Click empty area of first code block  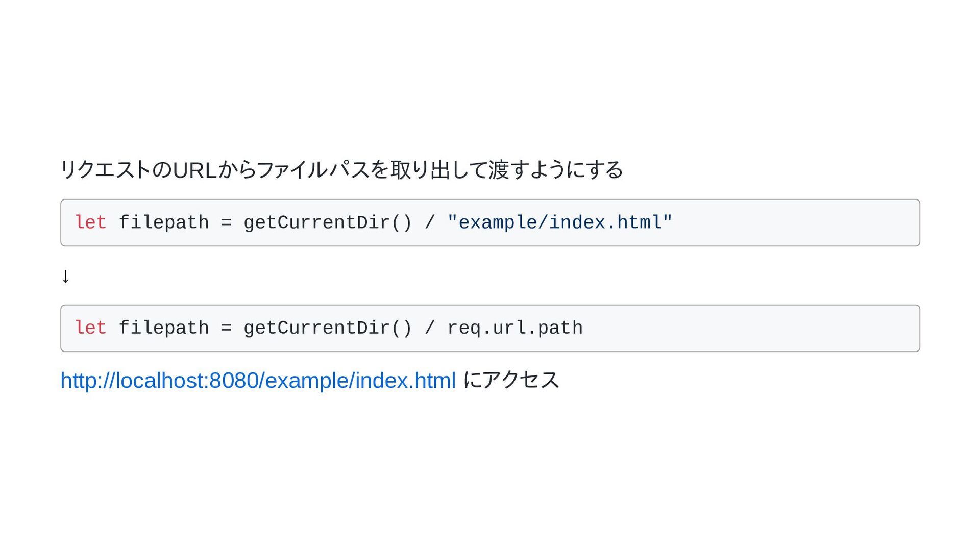click(796, 223)
